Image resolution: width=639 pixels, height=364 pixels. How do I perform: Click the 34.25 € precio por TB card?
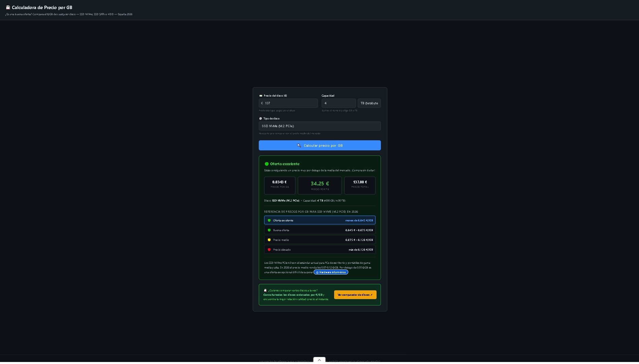click(x=320, y=186)
